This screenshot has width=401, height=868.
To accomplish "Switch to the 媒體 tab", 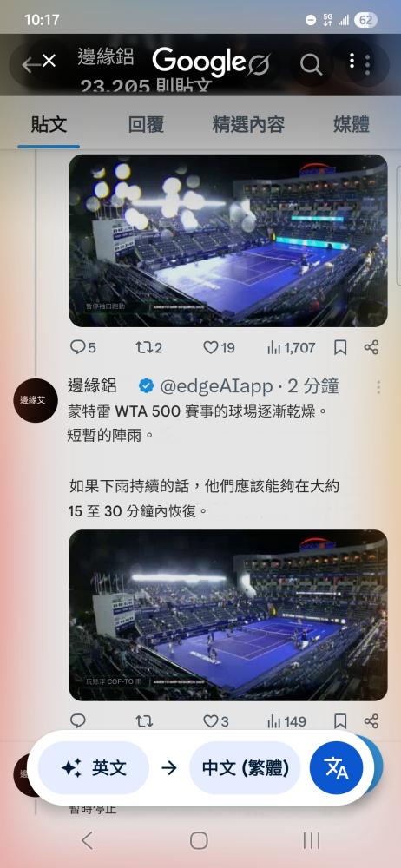I will [352, 124].
